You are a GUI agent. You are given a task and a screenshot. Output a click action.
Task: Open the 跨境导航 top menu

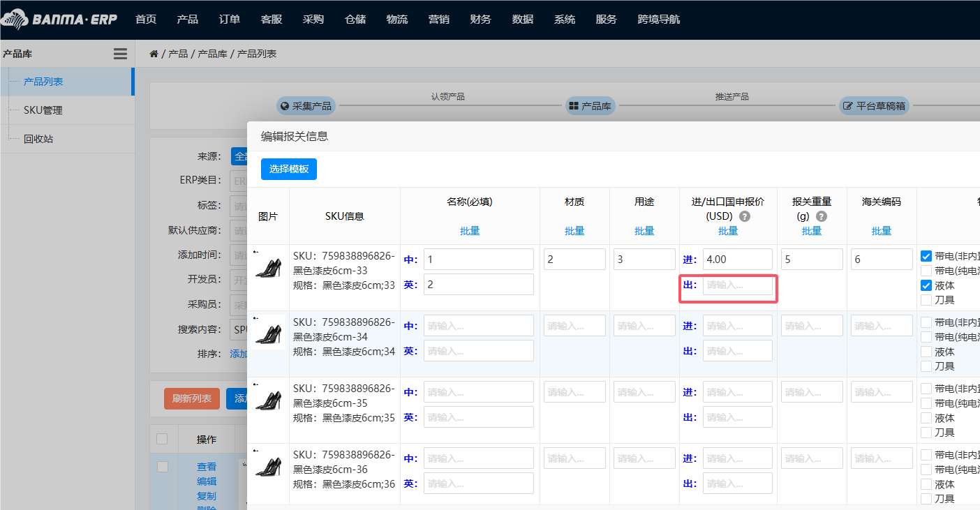click(658, 20)
